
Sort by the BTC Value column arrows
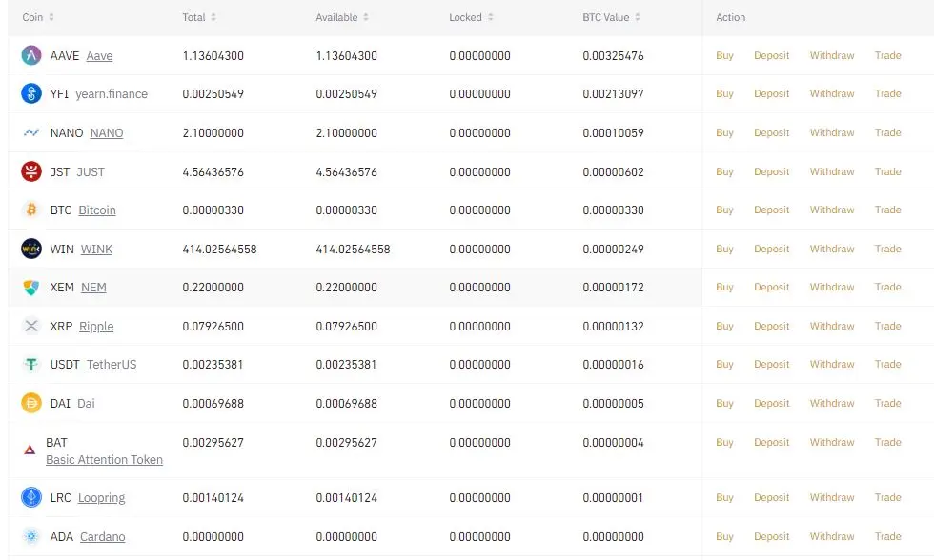pos(638,17)
